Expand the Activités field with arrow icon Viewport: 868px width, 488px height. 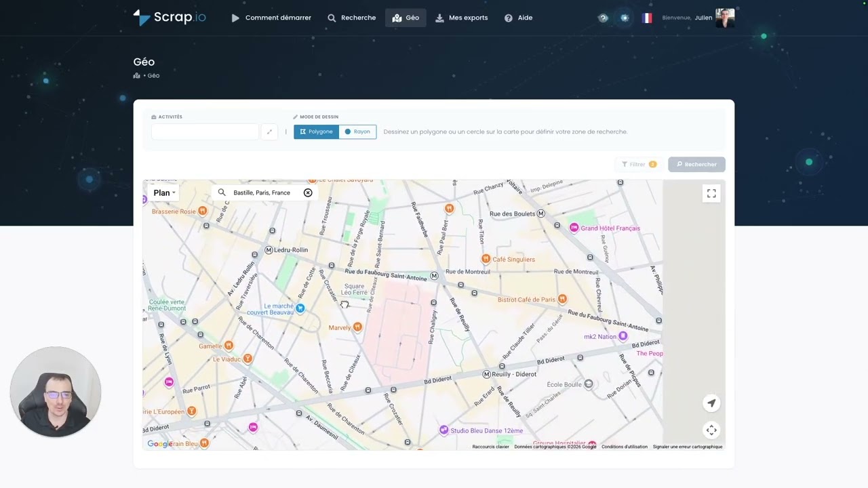(269, 131)
